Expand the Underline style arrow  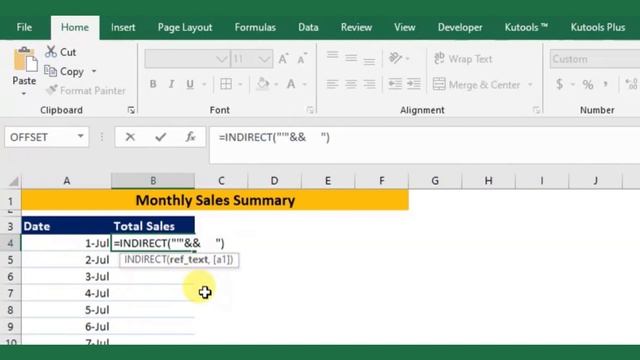point(204,84)
